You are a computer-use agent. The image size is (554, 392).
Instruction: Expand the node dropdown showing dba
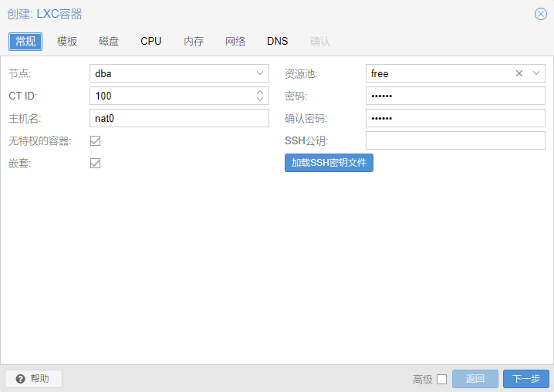pyautogui.click(x=260, y=73)
